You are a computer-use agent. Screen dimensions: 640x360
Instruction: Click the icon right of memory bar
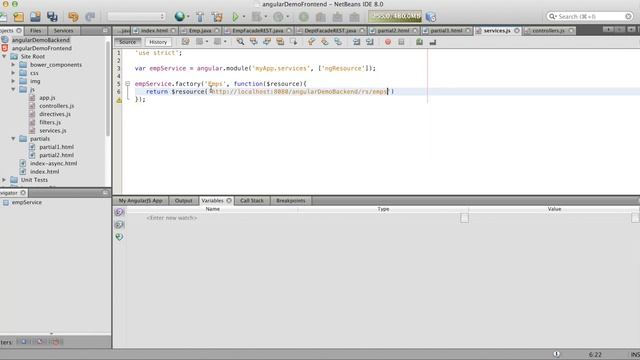pos(431,17)
